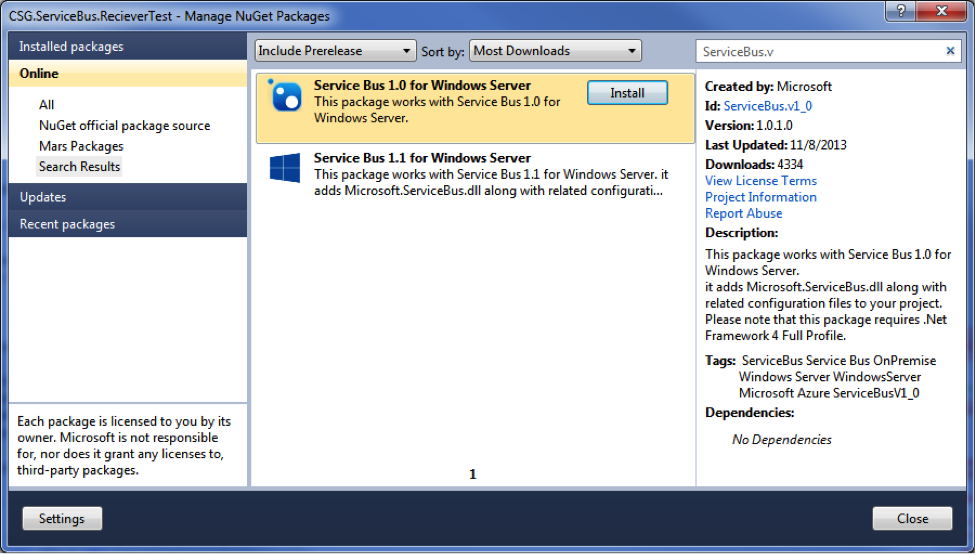The height and width of the screenshot is (554, 975).
Task: Open the Include Prerelease dropdown
Action: (335, 51)
